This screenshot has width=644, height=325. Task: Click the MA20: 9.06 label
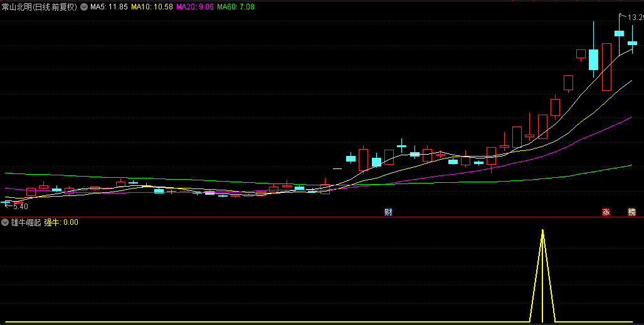tap(194, 7)
